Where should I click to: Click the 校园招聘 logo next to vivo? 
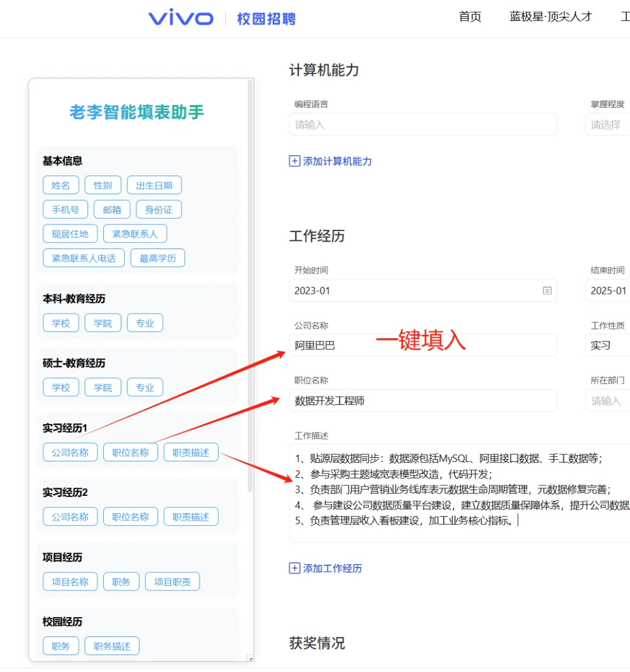266,18
